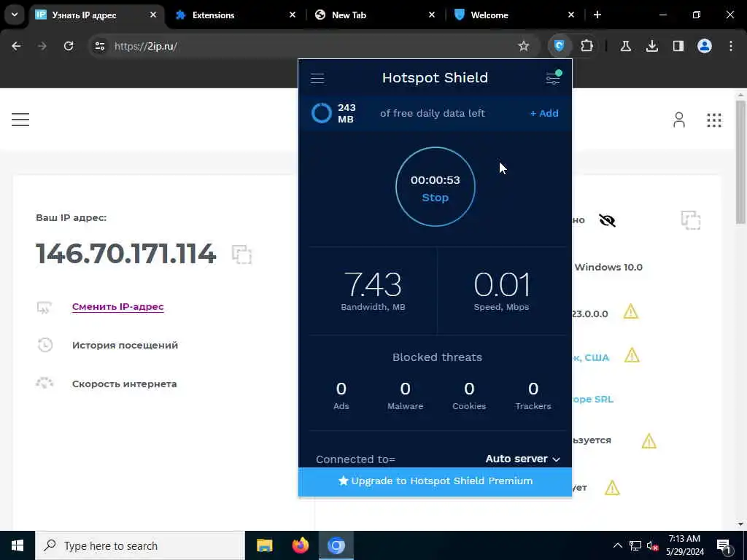Click the history clock icon
747x560 pixels.
click(44, 345)
